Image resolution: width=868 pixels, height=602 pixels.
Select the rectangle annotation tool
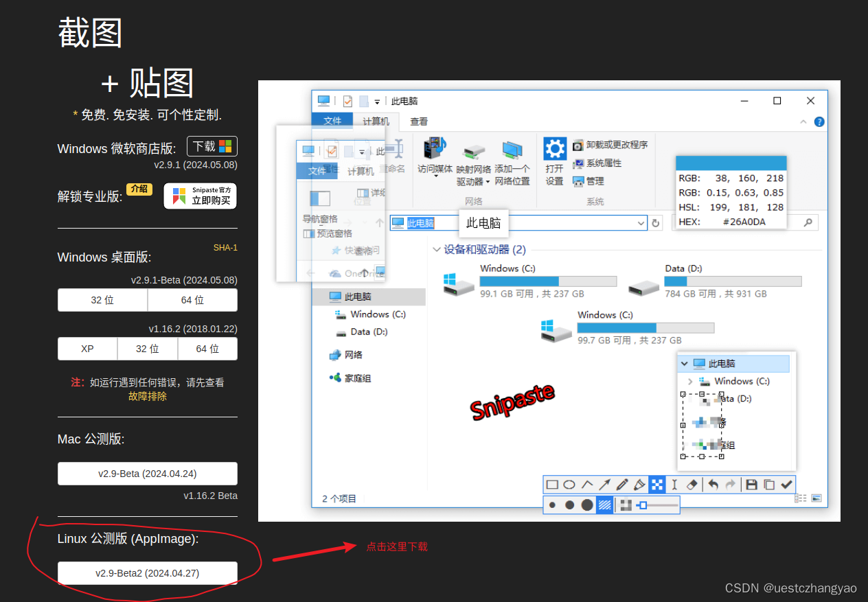point(551,485)
